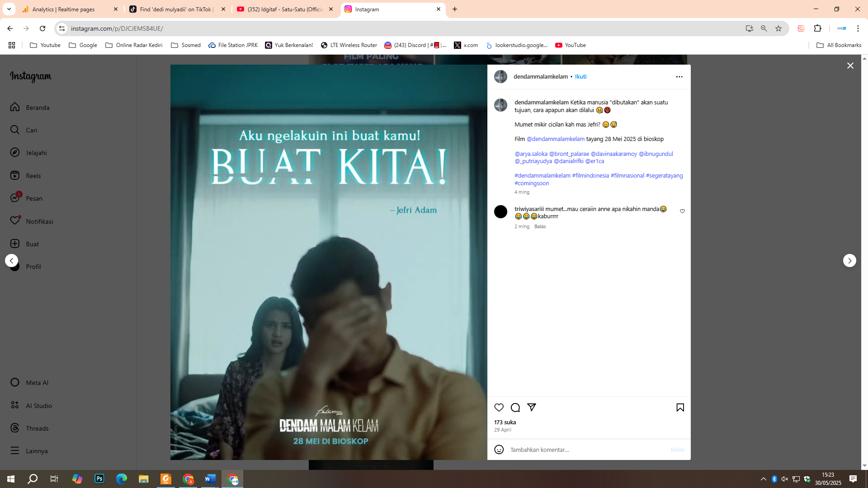Open Online Radar Kediri bookmark folder
This screenshot has width=868, height=488.
tap(134, 45)
